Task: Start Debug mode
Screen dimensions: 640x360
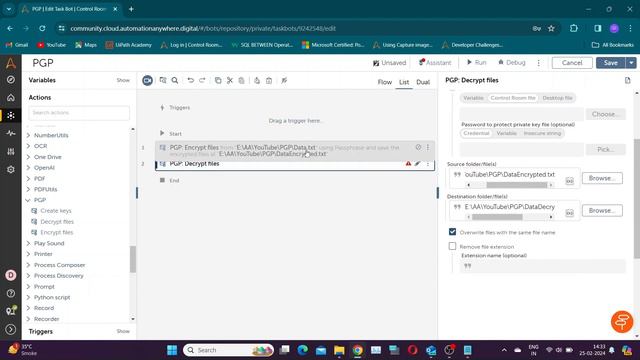Action: [x=511, y=62]
